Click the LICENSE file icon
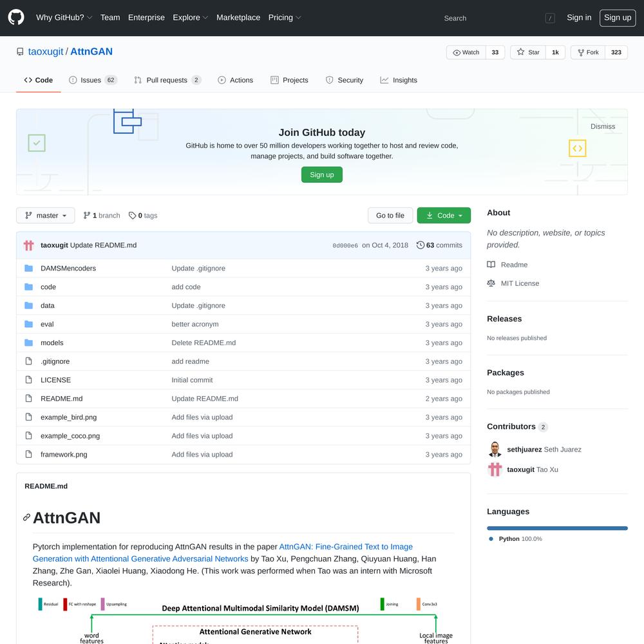The height and width of the screenshot is (644, 644). pos(29,380)
